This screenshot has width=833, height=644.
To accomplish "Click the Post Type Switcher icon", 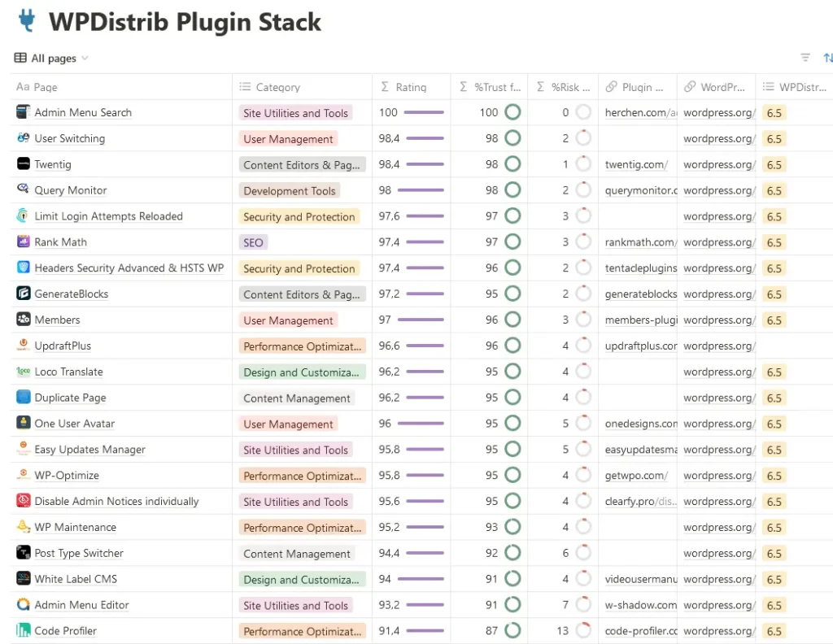I will coord(24,552).
